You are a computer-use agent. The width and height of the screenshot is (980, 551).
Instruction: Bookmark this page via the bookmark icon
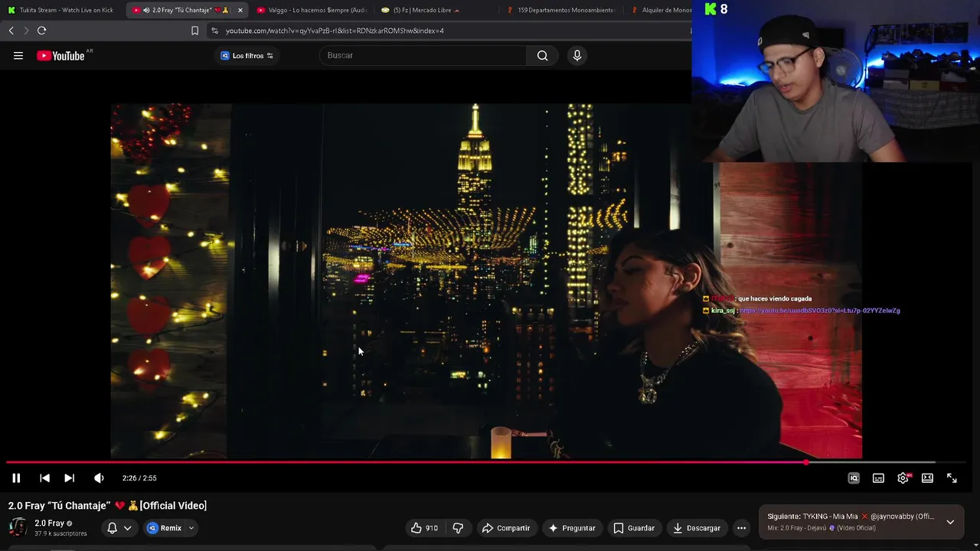point(194,31)
